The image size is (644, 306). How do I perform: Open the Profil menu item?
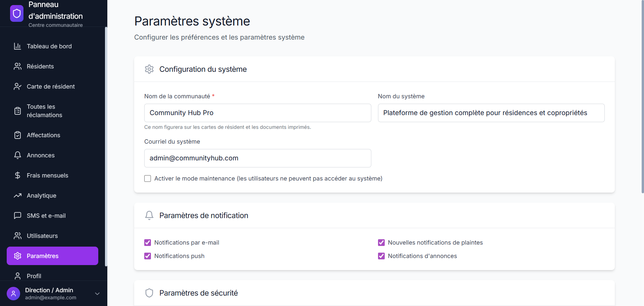(34, 276)
